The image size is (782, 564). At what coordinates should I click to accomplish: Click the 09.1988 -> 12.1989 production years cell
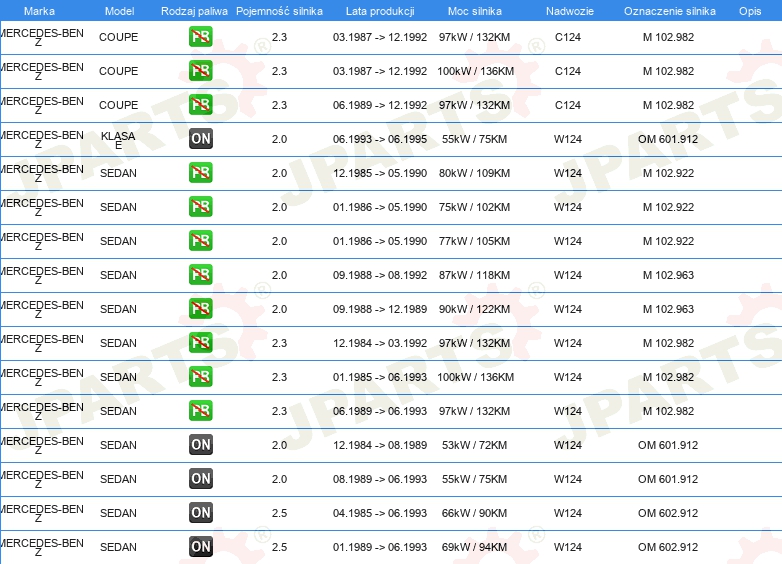click(x=380, y=309)
